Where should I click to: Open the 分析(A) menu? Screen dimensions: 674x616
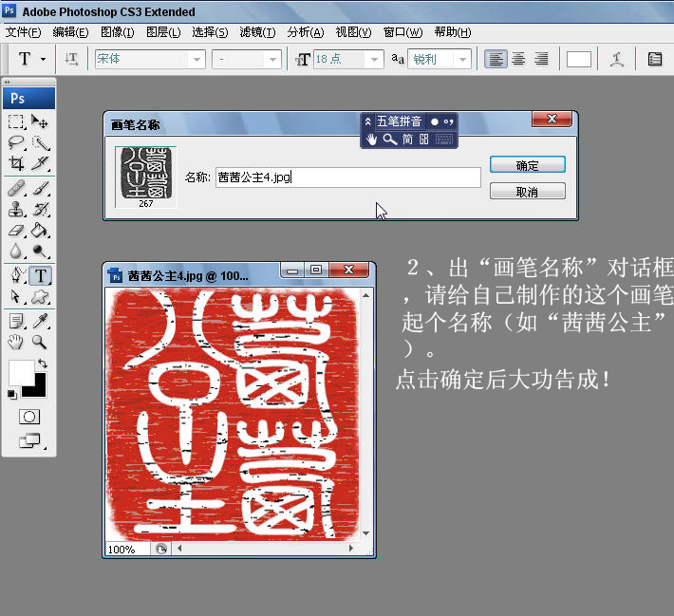[x=305, y=32]
